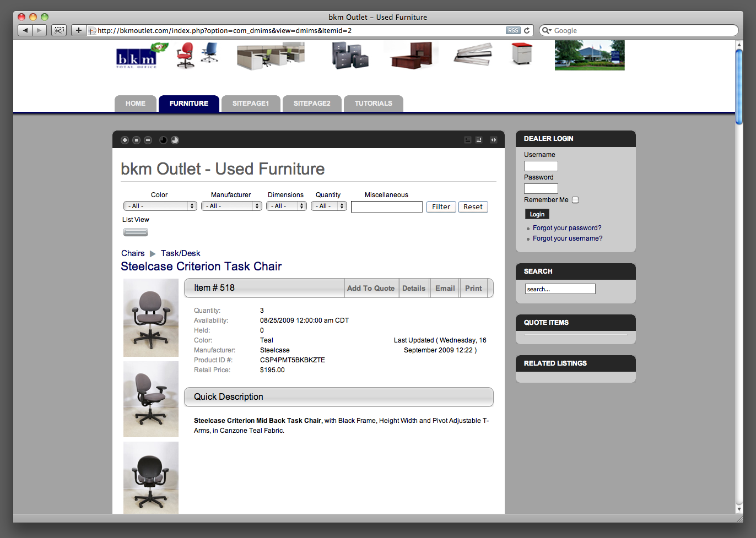Image resolution: width=756 pixels, height=538 pixels.
Task: Click the increase font size plus icon
Action: [x=125, y=140]
